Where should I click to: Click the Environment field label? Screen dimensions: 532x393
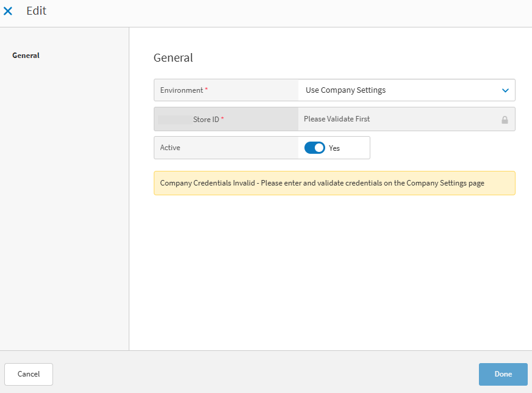tap(181, 90)
